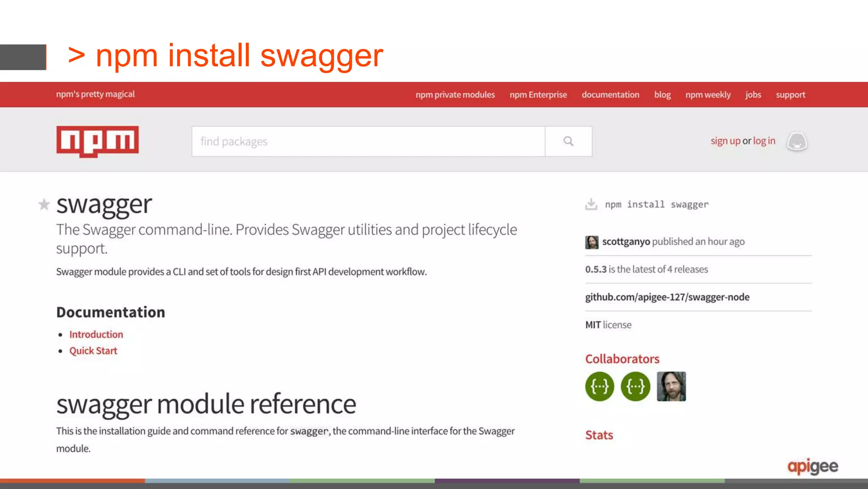
Task: Click the swagger package title
Action: [104, 205]
